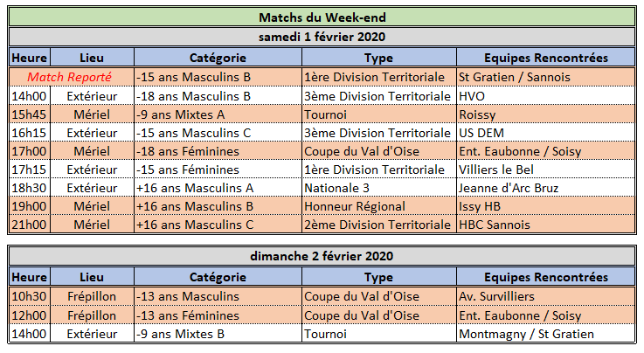The height and width of the screenshot is (353, 644).
Task: Click the '-13 ans Féminines' cell
Action: tap(218, 315)
